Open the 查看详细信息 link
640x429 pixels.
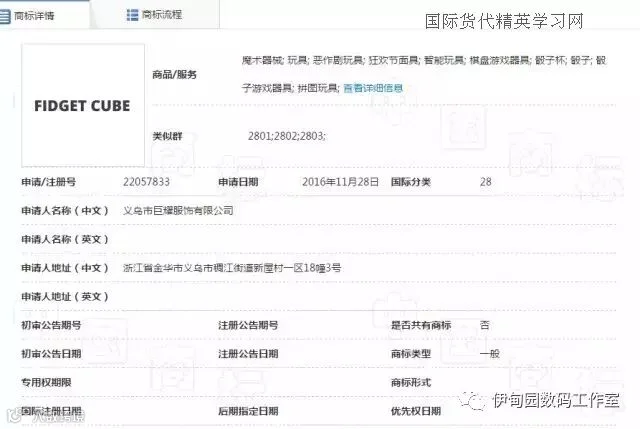373,88
